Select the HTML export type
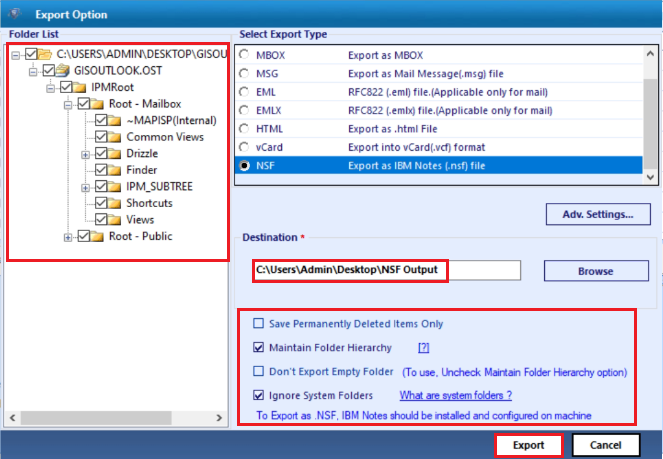This screenshot has height=459, width=663. click(x=244, y=128)
